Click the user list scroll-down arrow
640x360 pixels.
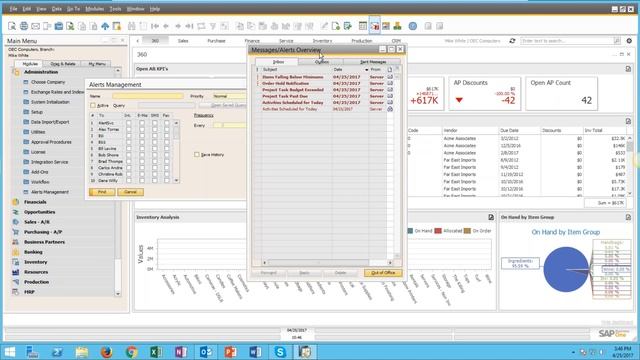(x=176, y=180)
